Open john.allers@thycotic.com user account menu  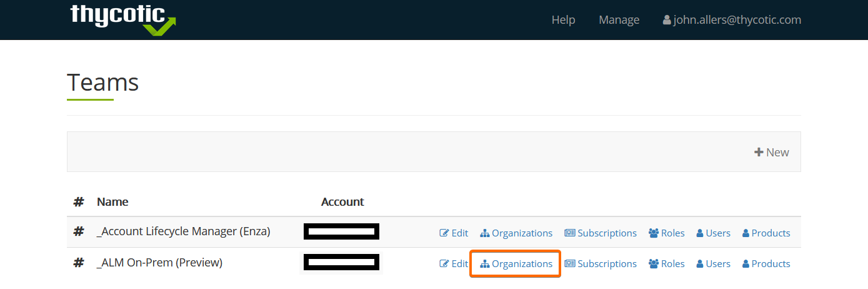tap(732, 20)
